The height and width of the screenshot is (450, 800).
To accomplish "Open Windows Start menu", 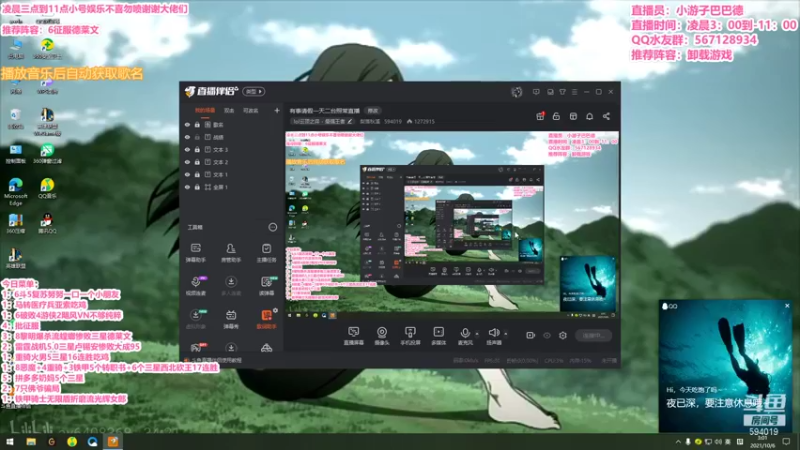I will click(10, 442).
